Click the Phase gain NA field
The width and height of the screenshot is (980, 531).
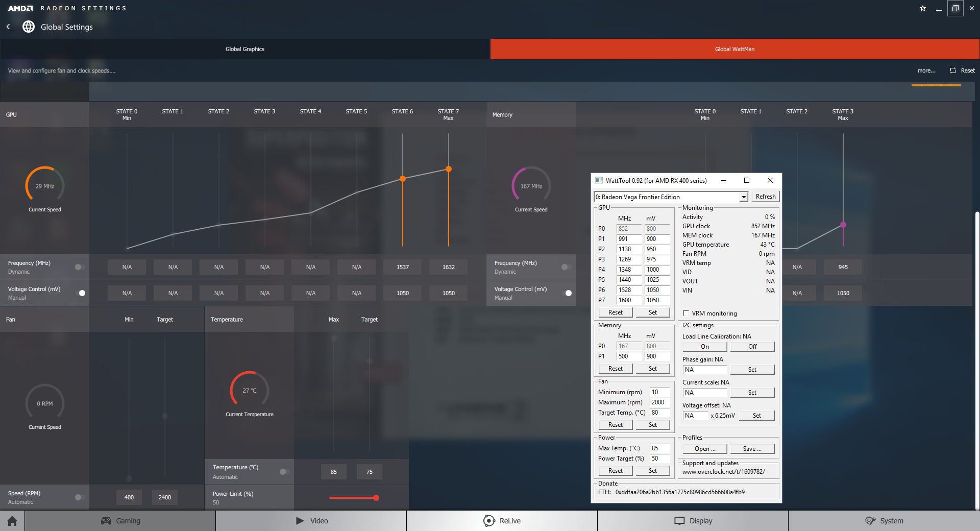(x=705, y=370)
